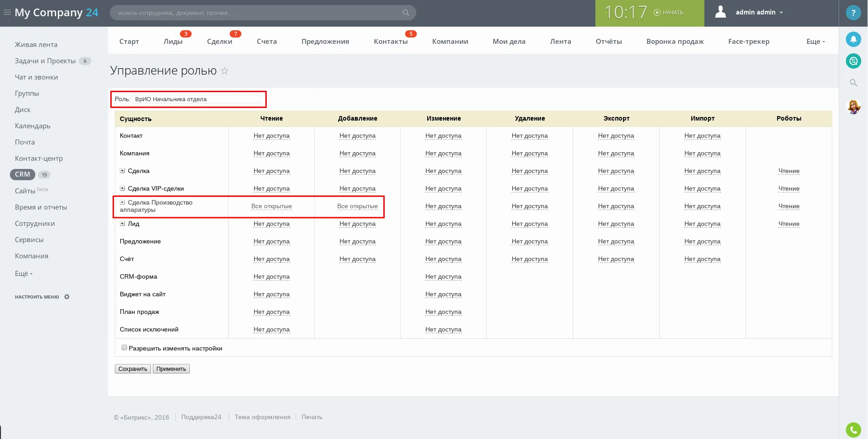Image resolution: width=868 pixels, height=439 pixels.
Task: Open Задачи и Проекты in sidebar
Action: click(x=45, y=61)
